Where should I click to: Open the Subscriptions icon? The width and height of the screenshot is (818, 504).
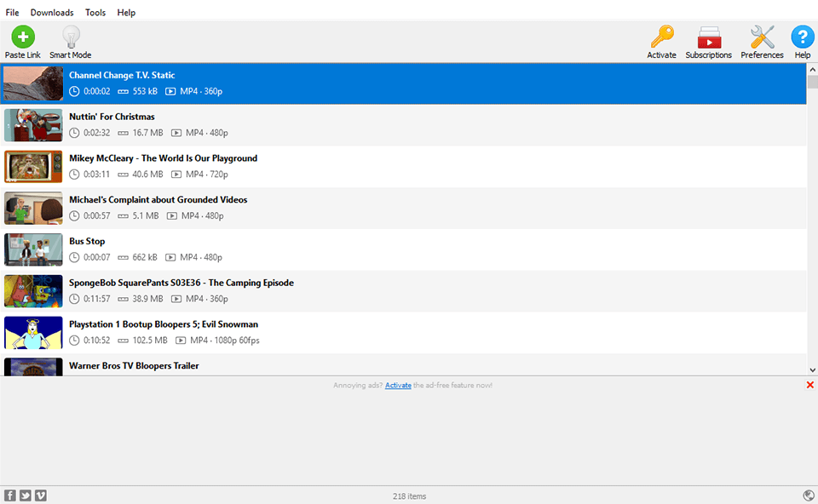click(x=708, y=37)
